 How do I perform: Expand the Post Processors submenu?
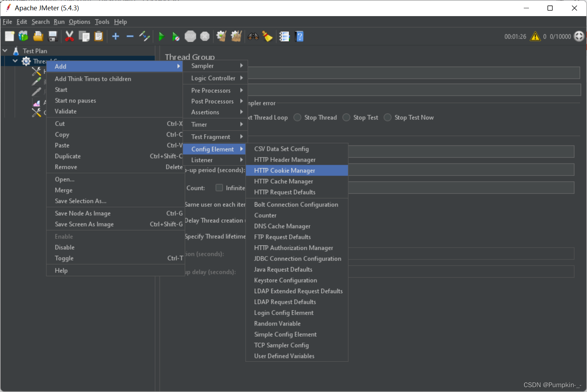tap(215, 101)
